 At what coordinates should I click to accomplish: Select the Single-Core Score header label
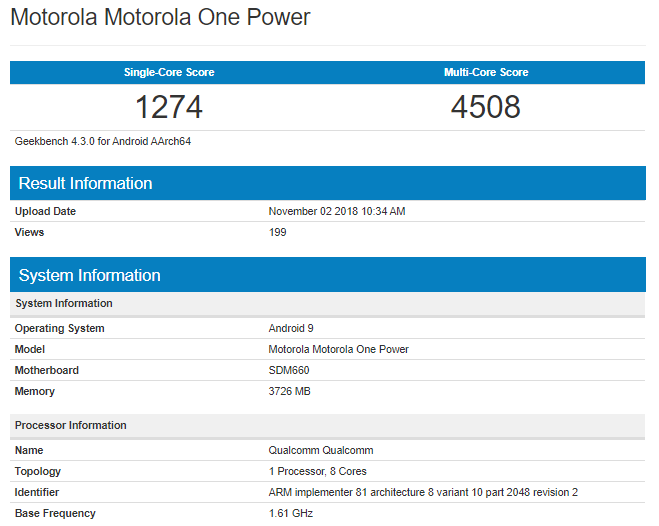pyautogui.click(x=169, y=72)
